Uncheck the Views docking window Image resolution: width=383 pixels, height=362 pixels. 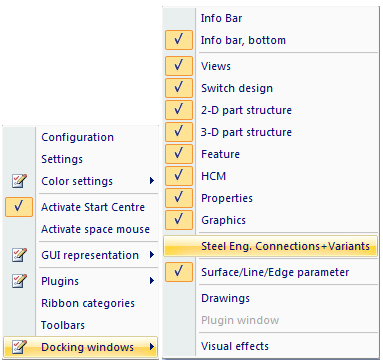pos(179,66)
